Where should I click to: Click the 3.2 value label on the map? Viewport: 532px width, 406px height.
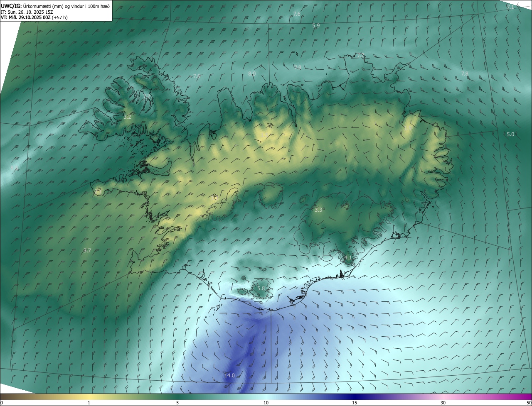127,117
